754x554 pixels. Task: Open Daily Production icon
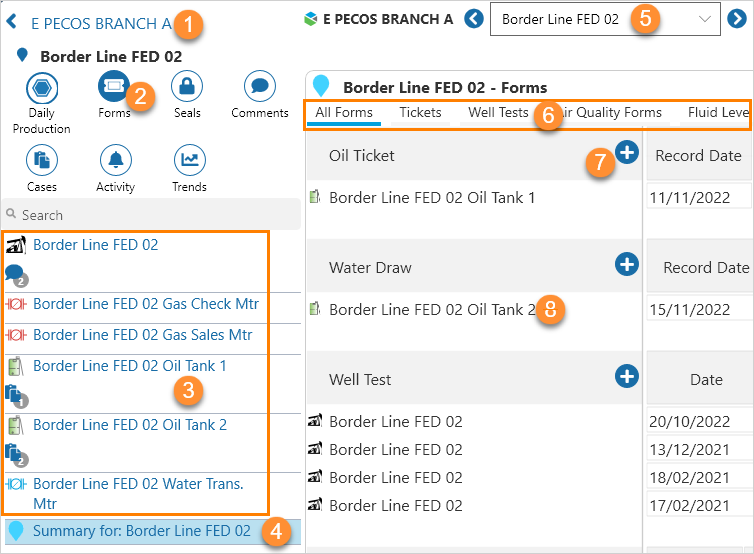click(x=41, y=88)
